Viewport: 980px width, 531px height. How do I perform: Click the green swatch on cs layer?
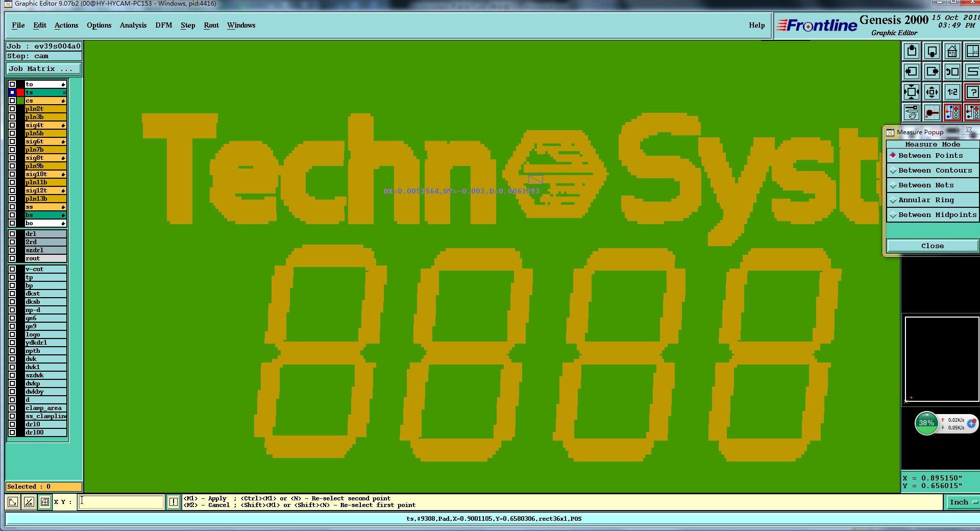20,101
